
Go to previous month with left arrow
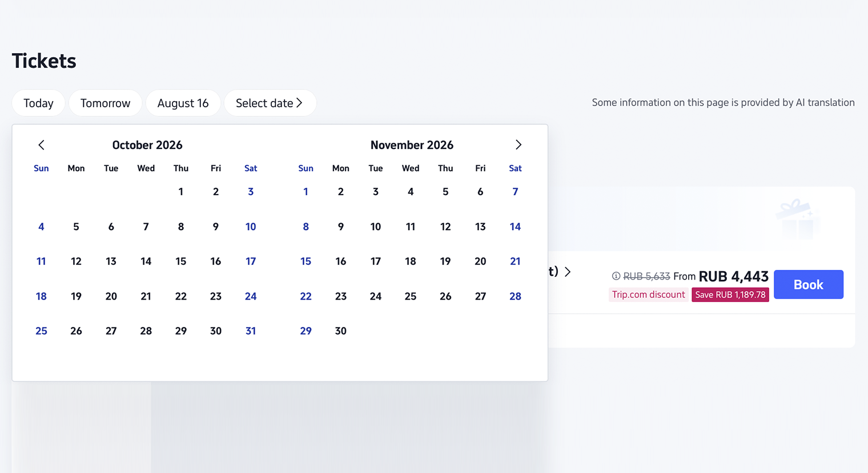point(41,145)
